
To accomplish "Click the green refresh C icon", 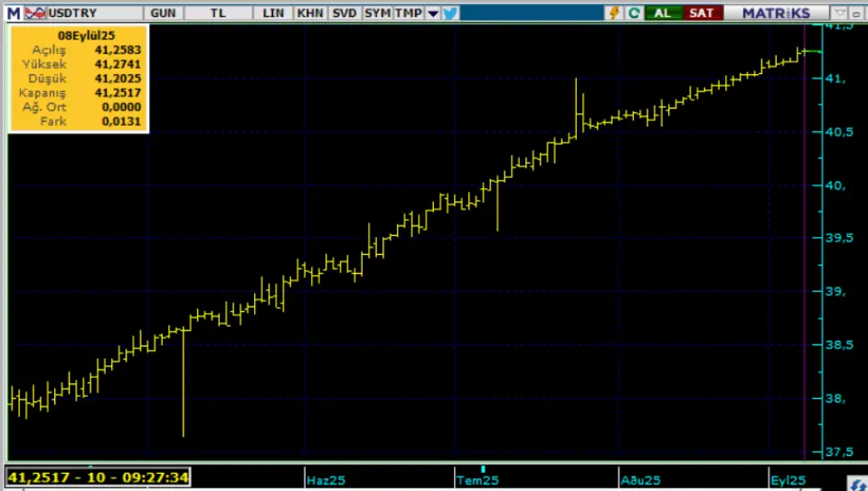I will click(634, 13).
